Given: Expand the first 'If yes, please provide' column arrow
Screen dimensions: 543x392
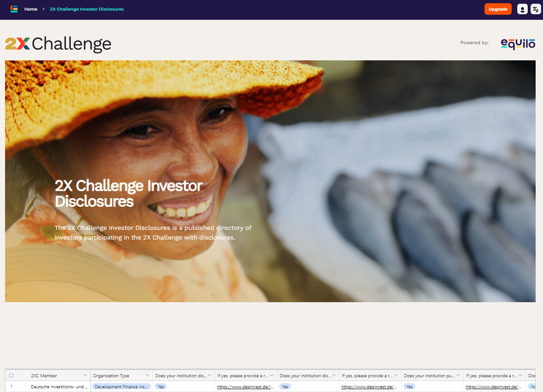Looking at the screenshot, I should (272, 375).
